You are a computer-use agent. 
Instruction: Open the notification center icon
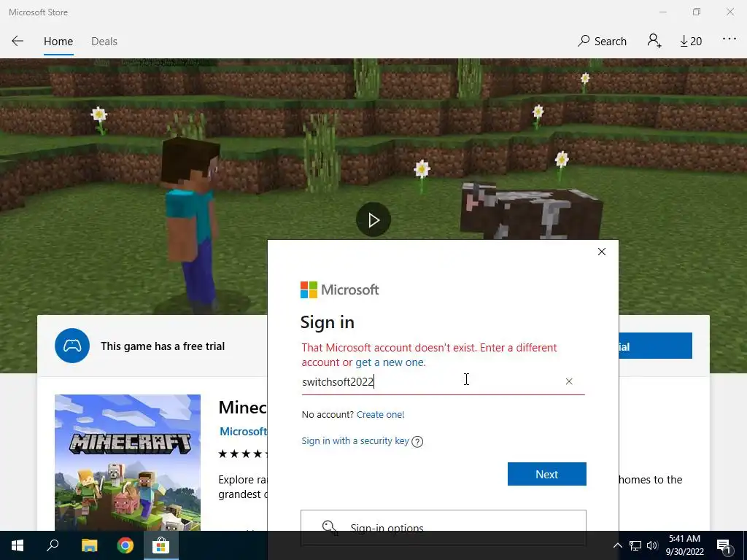tap(724, 545)
